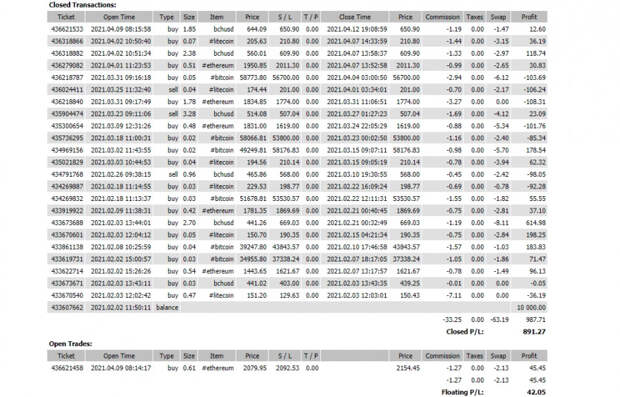Image resolution: width=620 pixels, height=397 pixels.
Task: Click the Swap column header in Open Trades
Action: (x=498, y=356)
